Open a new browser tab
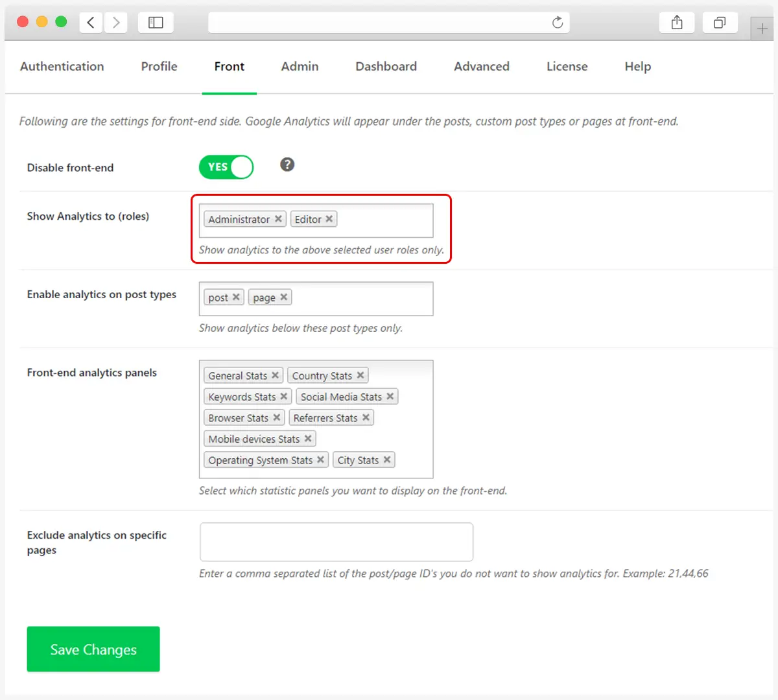 (762, 29)
